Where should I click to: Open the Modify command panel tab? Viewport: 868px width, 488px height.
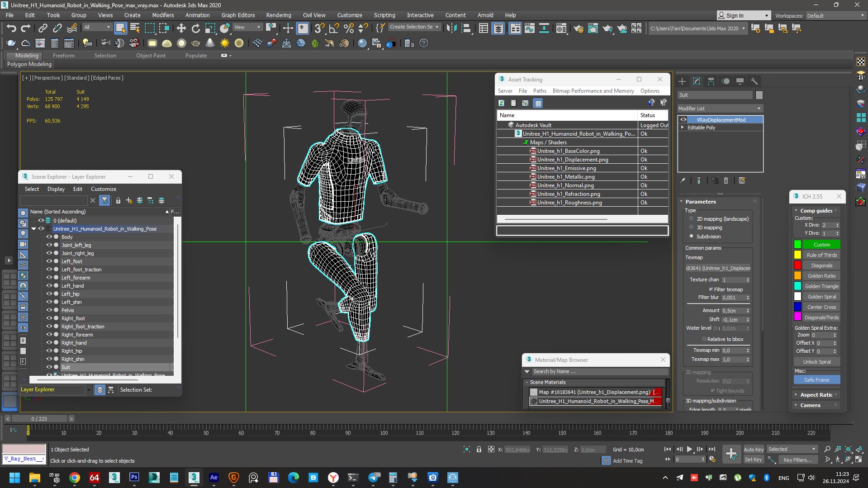click(x=697, y=81)
